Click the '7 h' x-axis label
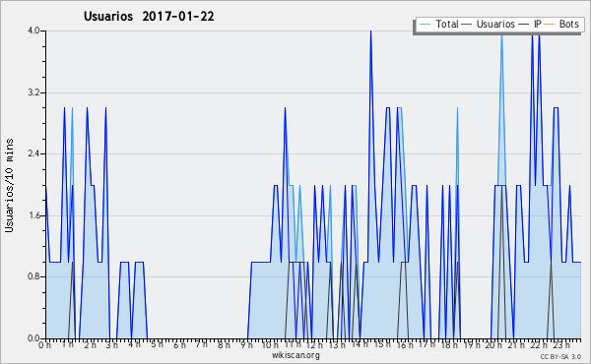 tap(201, 344)
